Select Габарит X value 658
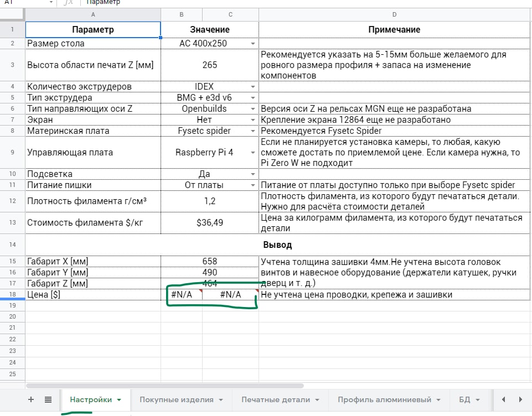 tap(210, 262)
